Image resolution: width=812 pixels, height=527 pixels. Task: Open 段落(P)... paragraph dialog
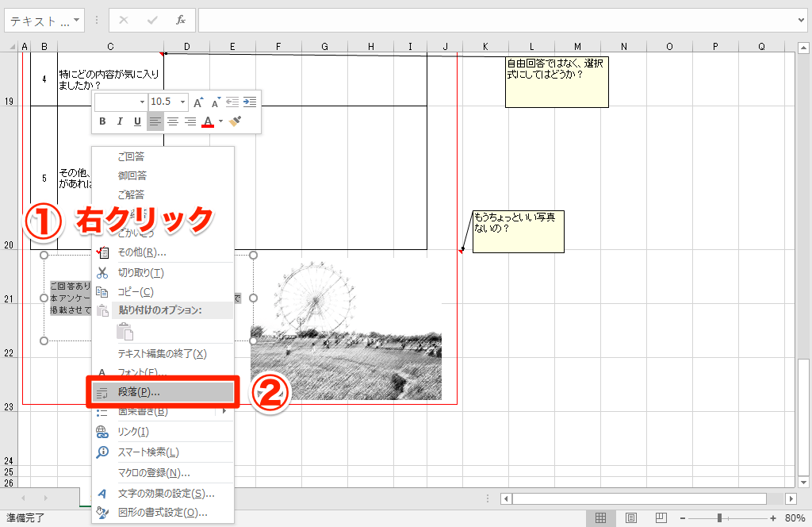point(163,392)
